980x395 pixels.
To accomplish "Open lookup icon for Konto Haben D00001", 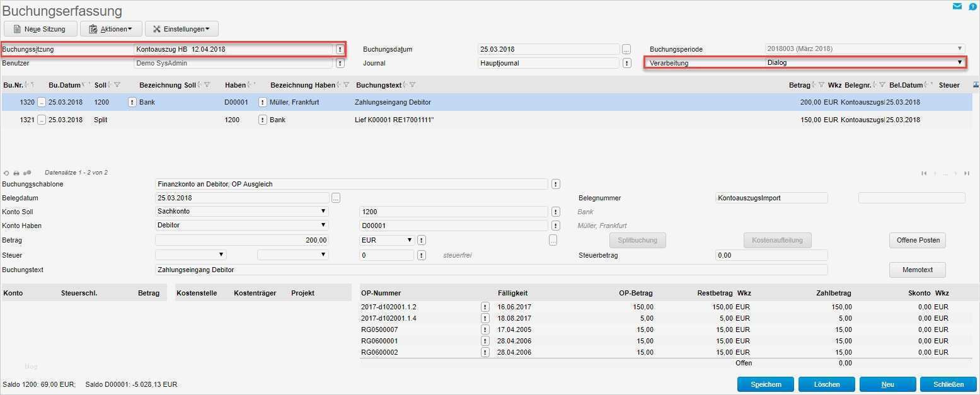I will pyautogui.click(x=556, y=226).
